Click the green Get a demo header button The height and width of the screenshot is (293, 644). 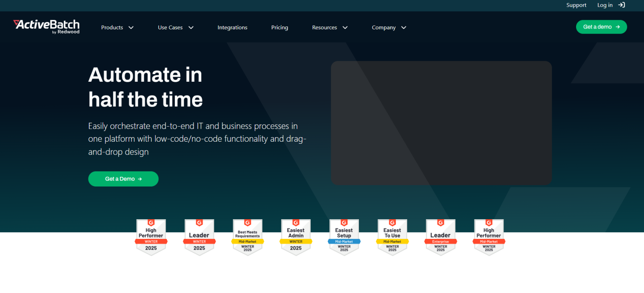601,26
